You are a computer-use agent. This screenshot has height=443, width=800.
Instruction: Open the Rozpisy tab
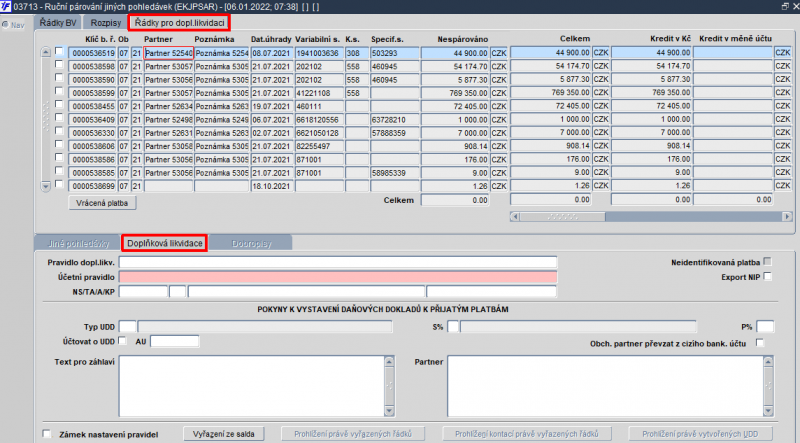point(106,22)
